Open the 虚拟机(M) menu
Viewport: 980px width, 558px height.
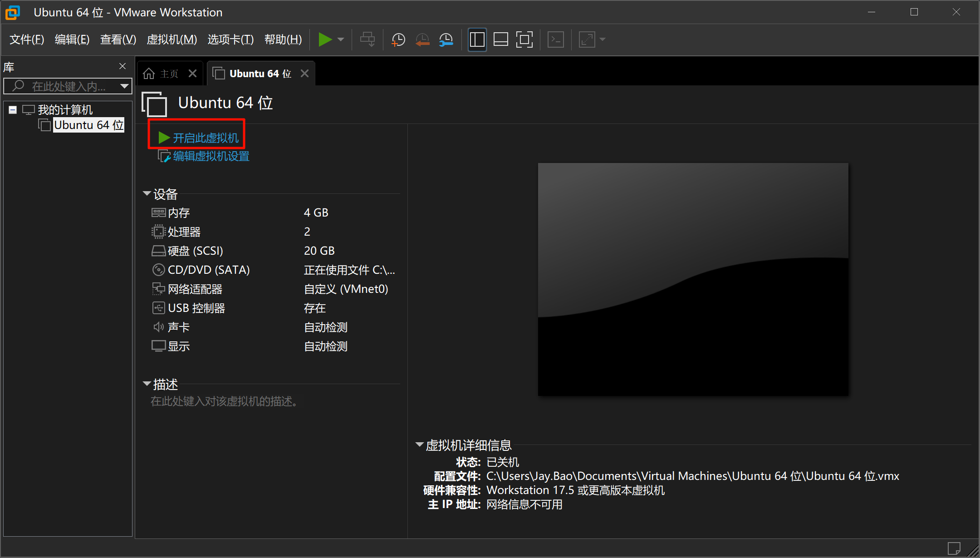172,40
